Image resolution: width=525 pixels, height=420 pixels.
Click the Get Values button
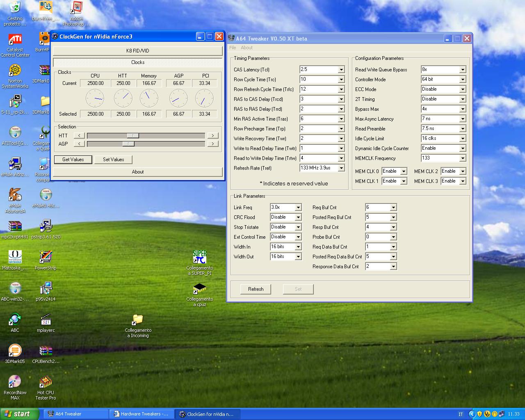(73, 160)
